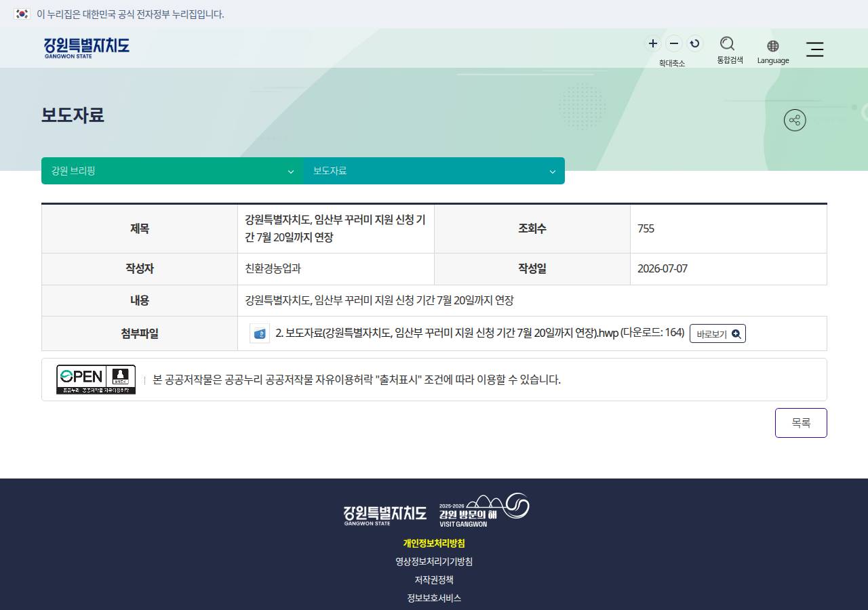
Task: Click the 강원특별자치도 header logo
Action: (87, 47)
